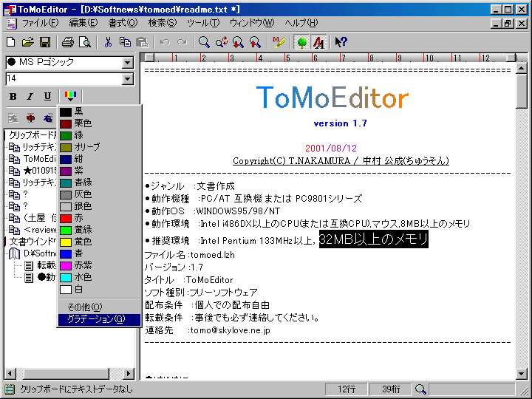The width and height of the screenshot is (532, 399).
Task: Click the highlighted 32MB以上のメモリ text
Action: tap(374, 239)
